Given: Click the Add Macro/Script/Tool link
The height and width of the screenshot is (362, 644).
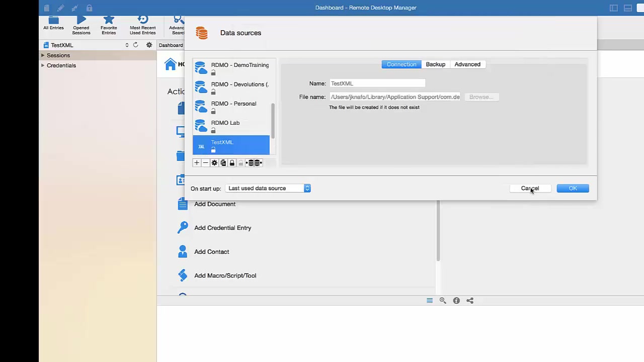Looking at the screenshot, I should point(225,276).
